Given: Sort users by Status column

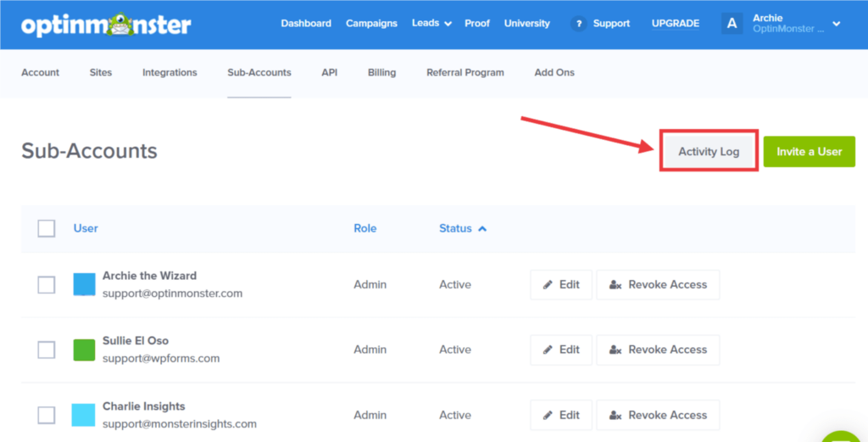Looking at the screenshot, I should pyautogui.click(x=463, y=228).
